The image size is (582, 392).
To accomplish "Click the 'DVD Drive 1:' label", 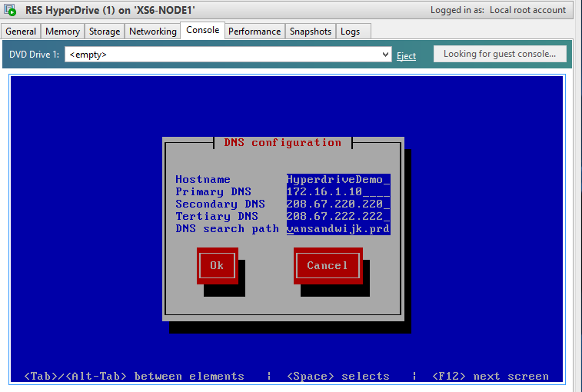I will click(34, 55).
